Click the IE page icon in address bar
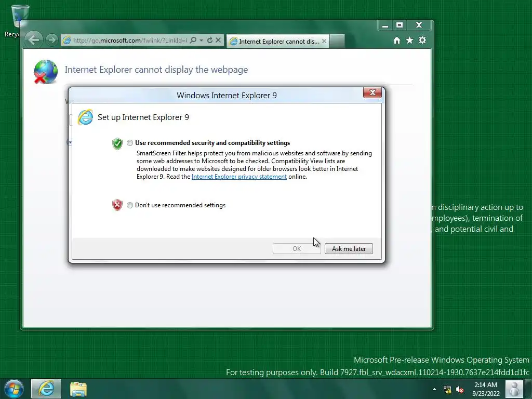The height and width of the screenshot is (399, 532). click(x=67, y=41)
